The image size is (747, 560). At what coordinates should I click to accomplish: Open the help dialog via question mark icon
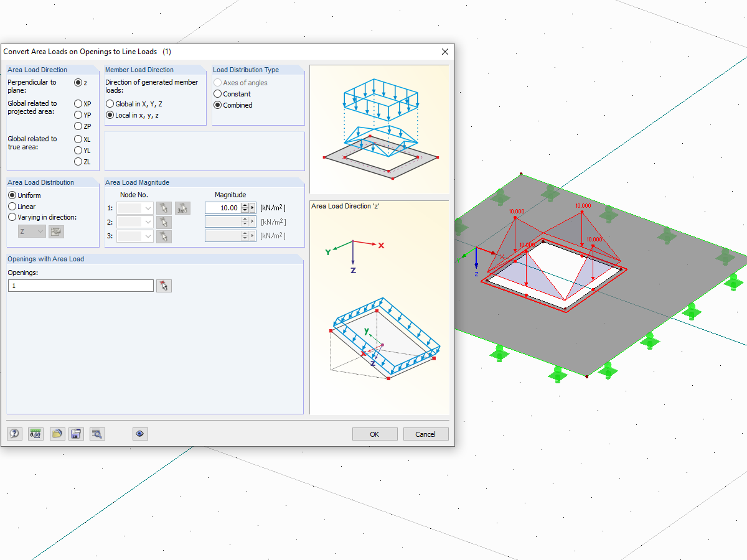click(x=14, y=434)
